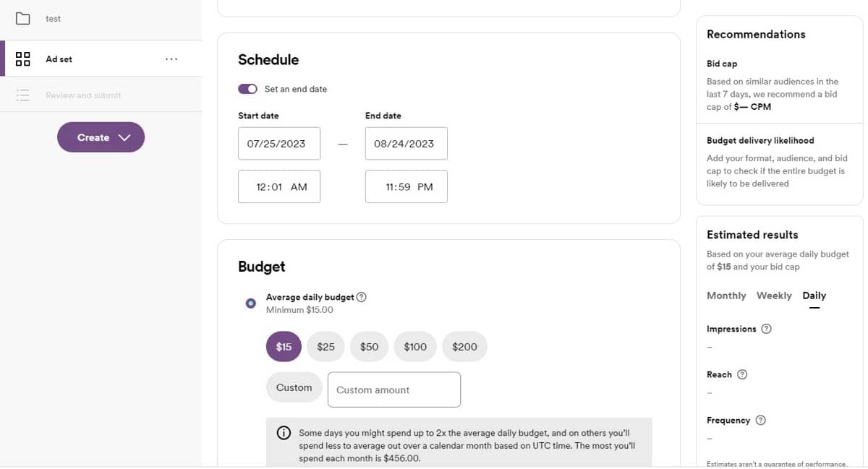868x469 pixels.
Task: Switch to the Weekly estimates tab
Action: (774, 296)
